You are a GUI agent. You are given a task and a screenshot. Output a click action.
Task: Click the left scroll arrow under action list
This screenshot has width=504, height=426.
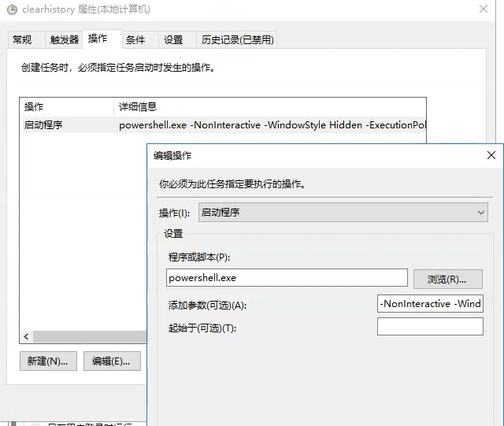tap(25, 336)
